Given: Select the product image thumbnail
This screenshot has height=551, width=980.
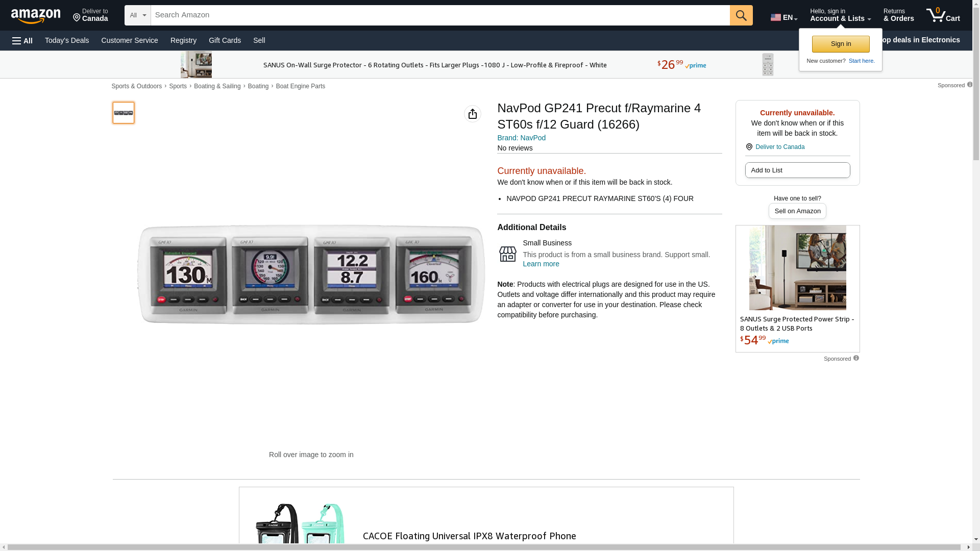Looking at the screenshot, I should coord(124,113).
